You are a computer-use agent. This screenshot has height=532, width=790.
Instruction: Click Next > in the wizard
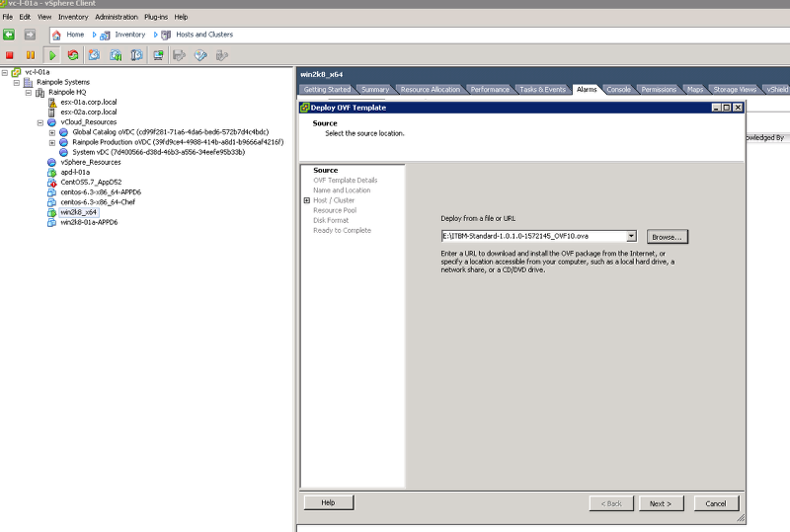(661, 503)
